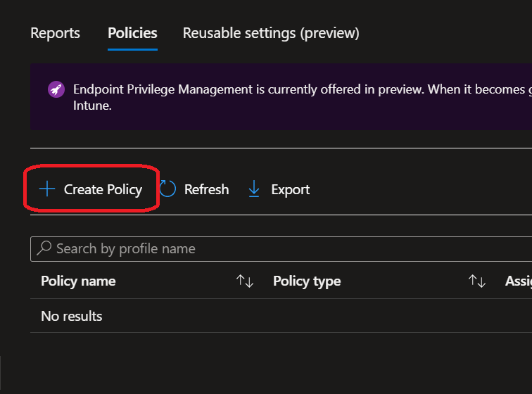Screen dimensions: 532x394
Task: Click the Refresh button text
Action: click(x=206, y=189)
